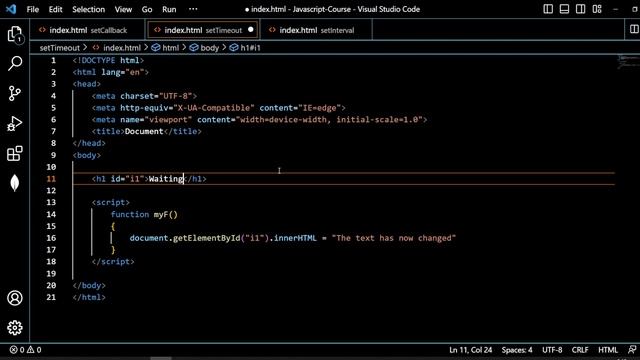Click the <!DOCTYPE html> line
This screenshot has width=640, height=360.
pyautogui.click(x=108, y=60)
